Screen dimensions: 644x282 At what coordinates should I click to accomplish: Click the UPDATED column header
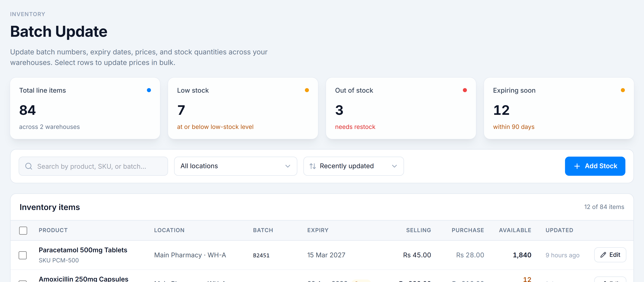coord(559,230)
